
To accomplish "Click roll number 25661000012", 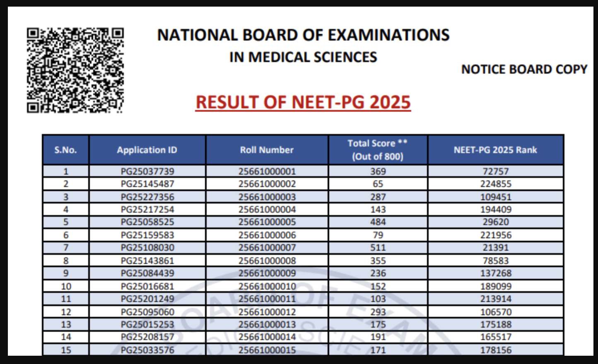I will click(267, 312).
